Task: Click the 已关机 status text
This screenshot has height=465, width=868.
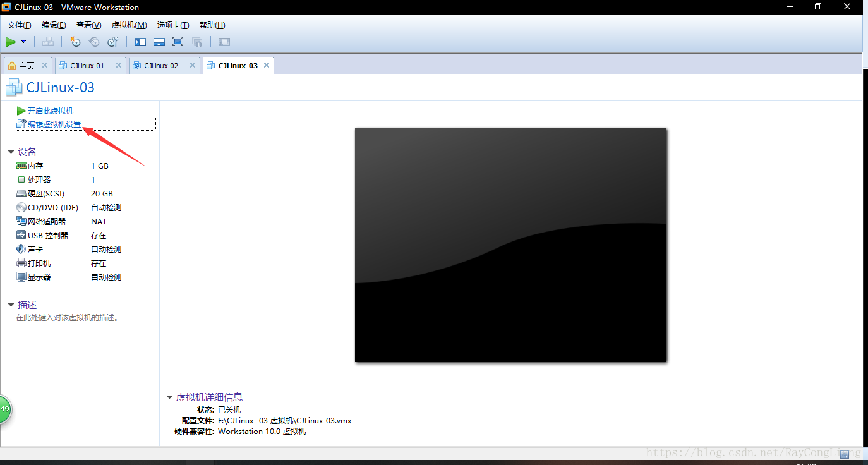Action: pyautogui.click(x=229, y=409)
